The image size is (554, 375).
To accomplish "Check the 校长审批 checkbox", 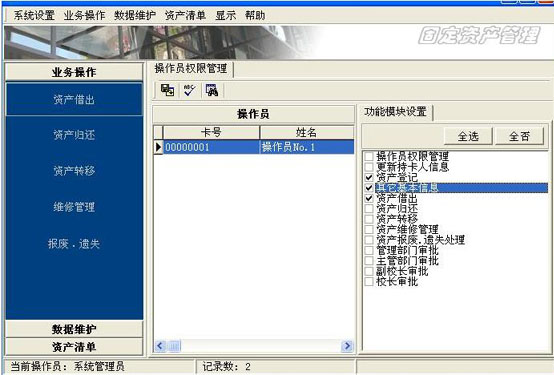I will point(369,282).
